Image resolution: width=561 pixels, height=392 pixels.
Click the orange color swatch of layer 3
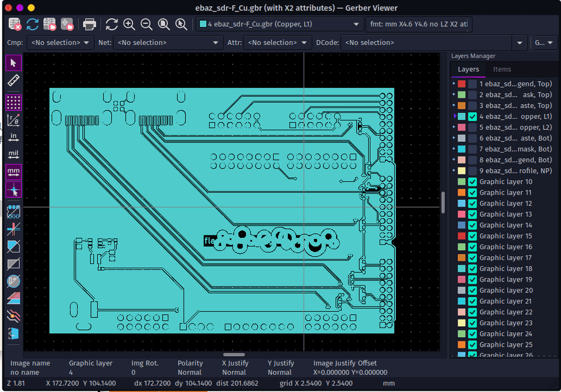(461, 105)
